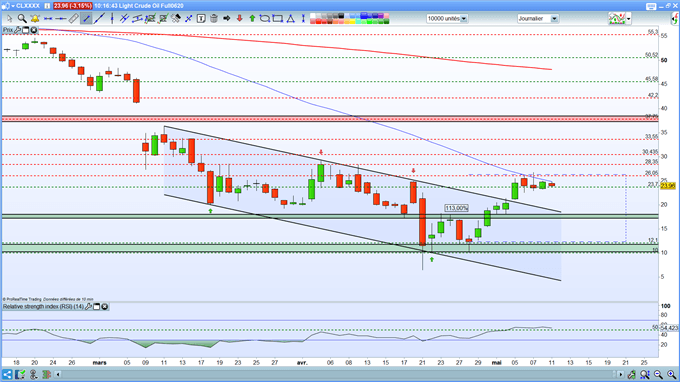Open the trading arrows icon at far right
The height and width of the screenshot is (382, 680).
675,19
